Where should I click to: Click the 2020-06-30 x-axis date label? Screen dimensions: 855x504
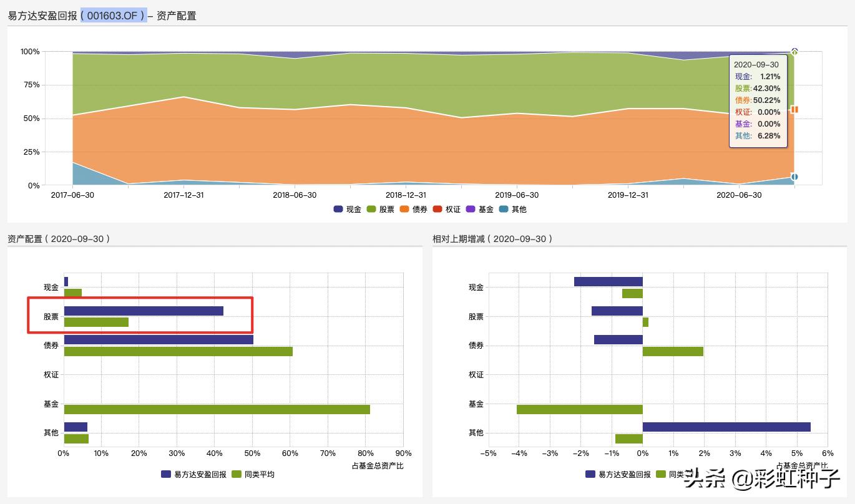739,195
